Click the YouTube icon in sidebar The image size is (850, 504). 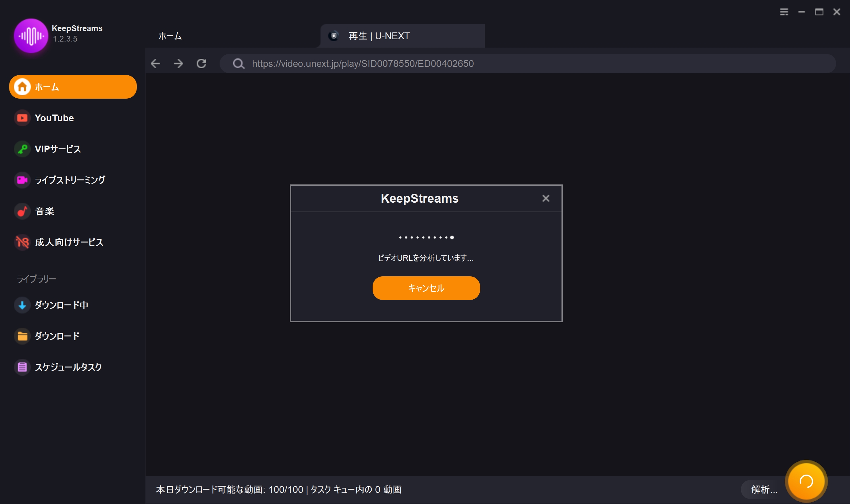(22, 118)
